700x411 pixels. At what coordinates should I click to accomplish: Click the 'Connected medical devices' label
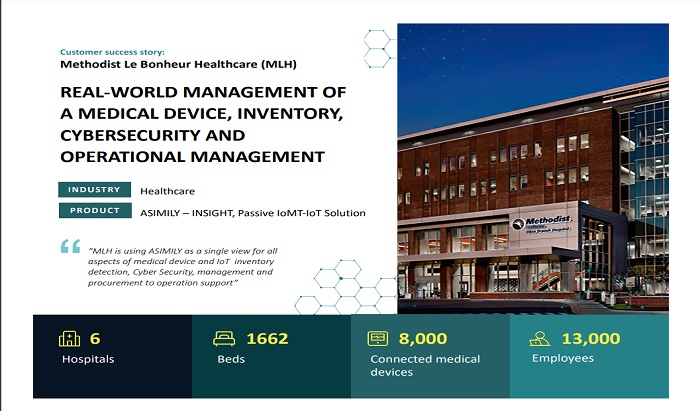coord(425,365)
